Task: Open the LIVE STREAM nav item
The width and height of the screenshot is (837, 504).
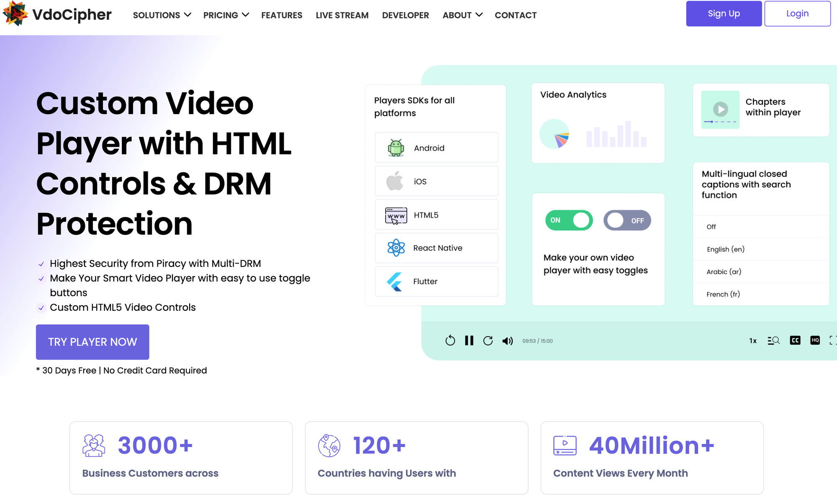Action: (342, 15)
